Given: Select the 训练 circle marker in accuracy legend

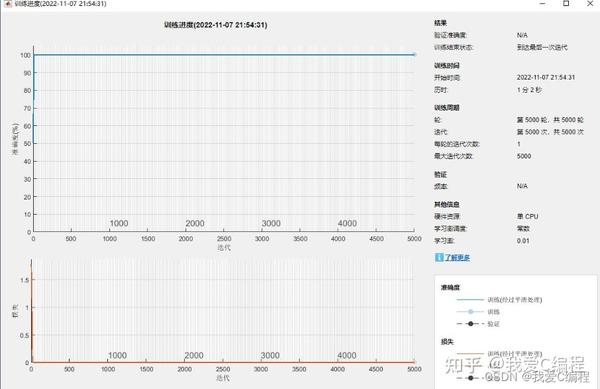Looking at the screenshot, I should coord(471,312).
